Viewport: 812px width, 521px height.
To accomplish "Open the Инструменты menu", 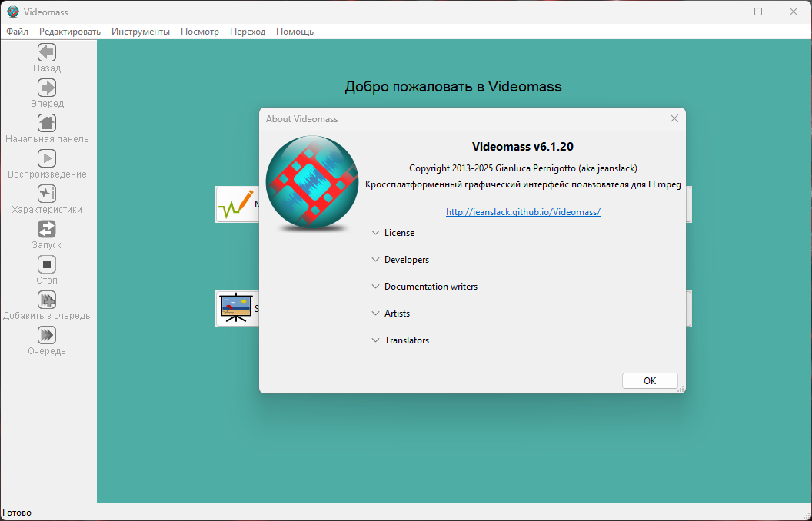I will tap(141, 32).
